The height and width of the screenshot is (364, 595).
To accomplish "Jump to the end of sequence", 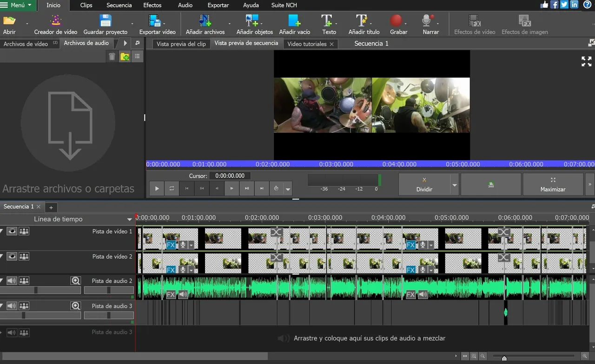I will tap(262, 188).
